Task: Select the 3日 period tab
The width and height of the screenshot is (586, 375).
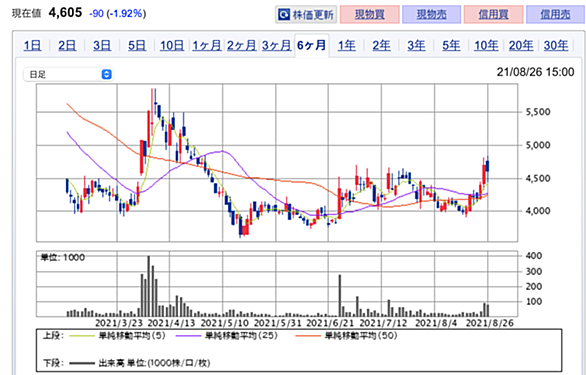Action: click(x=102, y=46)
